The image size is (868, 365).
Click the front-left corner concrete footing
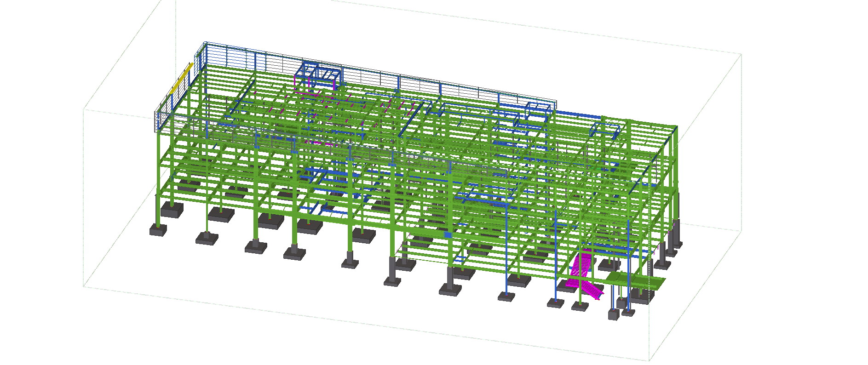point(158,230)
